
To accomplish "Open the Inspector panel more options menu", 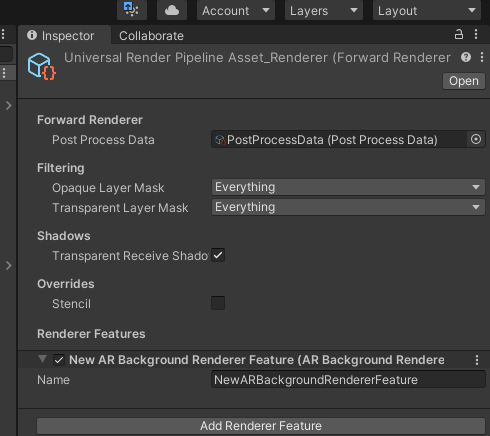I will (476, 34).
